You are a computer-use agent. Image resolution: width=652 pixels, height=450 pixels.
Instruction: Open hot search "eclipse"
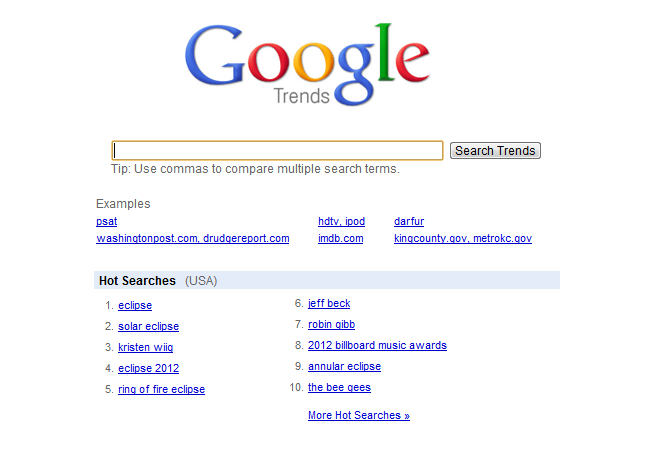point(135,305)
